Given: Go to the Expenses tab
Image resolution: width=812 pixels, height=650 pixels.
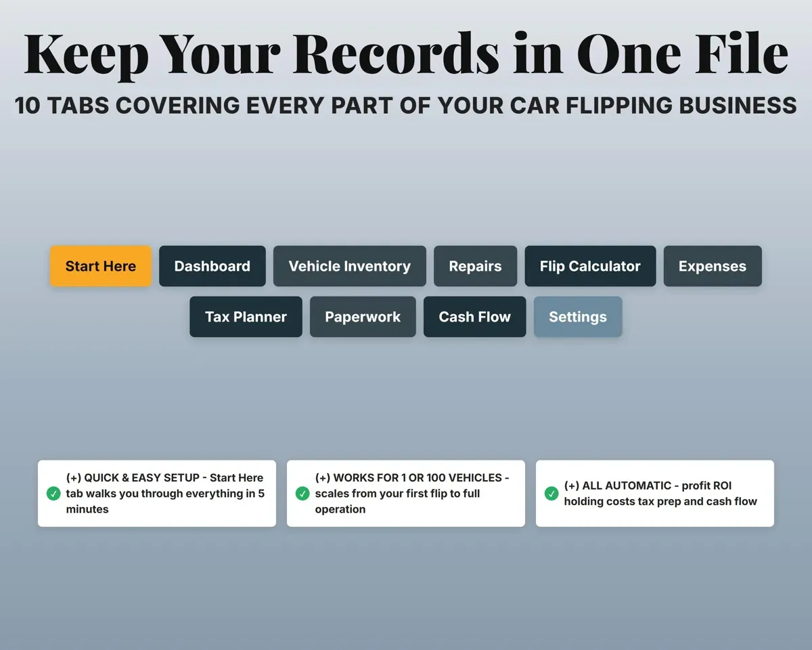Looking at the screenshot, I should point(713,266).
